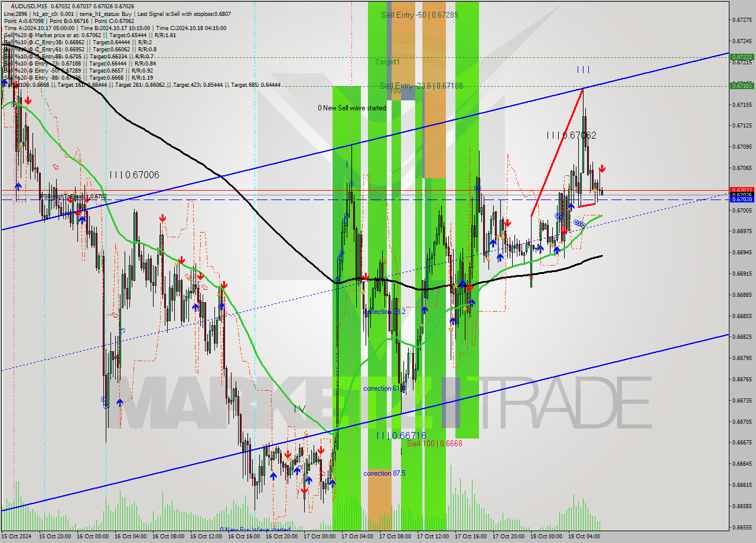The height and width of the screenshot is (543, 756).
Task: Select the 0.66735 price axis value
Action: point(742,400)
